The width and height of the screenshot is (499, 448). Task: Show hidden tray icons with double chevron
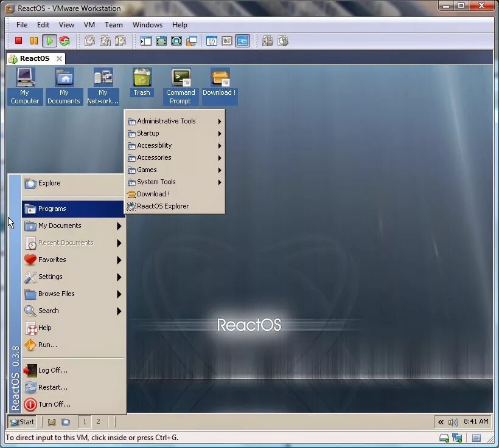coord(441,422)
